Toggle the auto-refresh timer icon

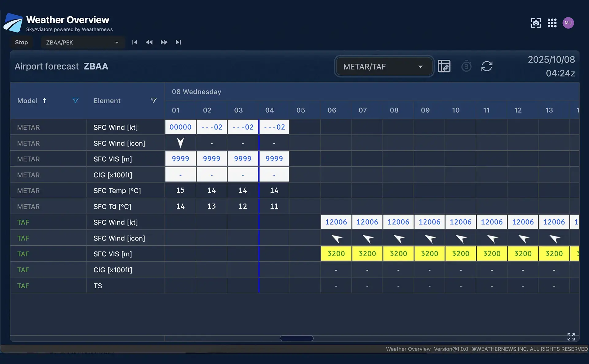tap(466, 66)
